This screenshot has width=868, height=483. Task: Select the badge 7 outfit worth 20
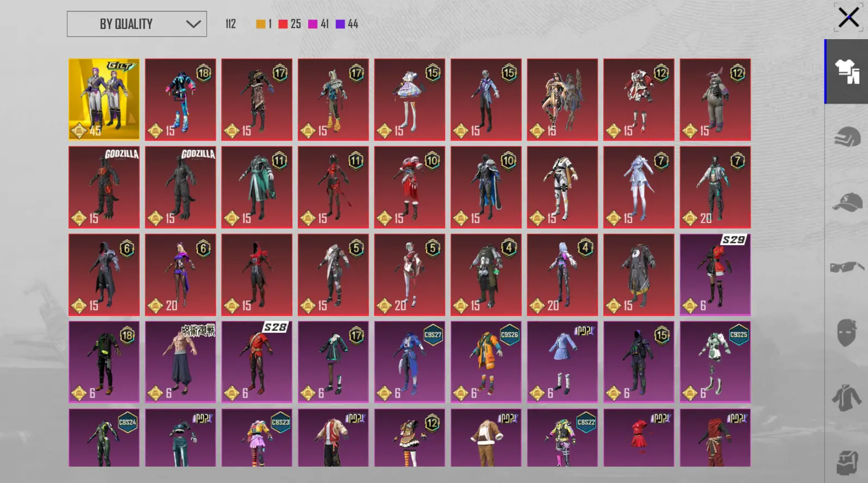click(715, 187)
